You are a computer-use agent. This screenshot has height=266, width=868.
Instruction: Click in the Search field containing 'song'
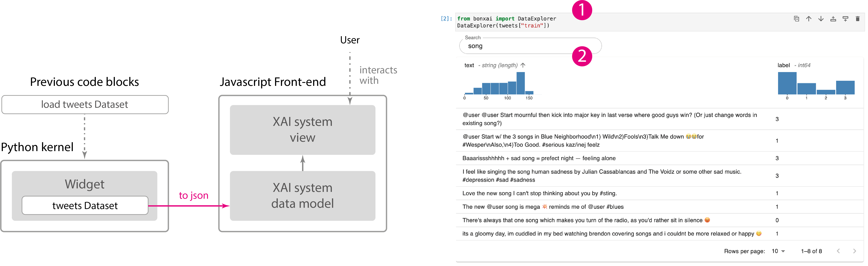[519, 46]
